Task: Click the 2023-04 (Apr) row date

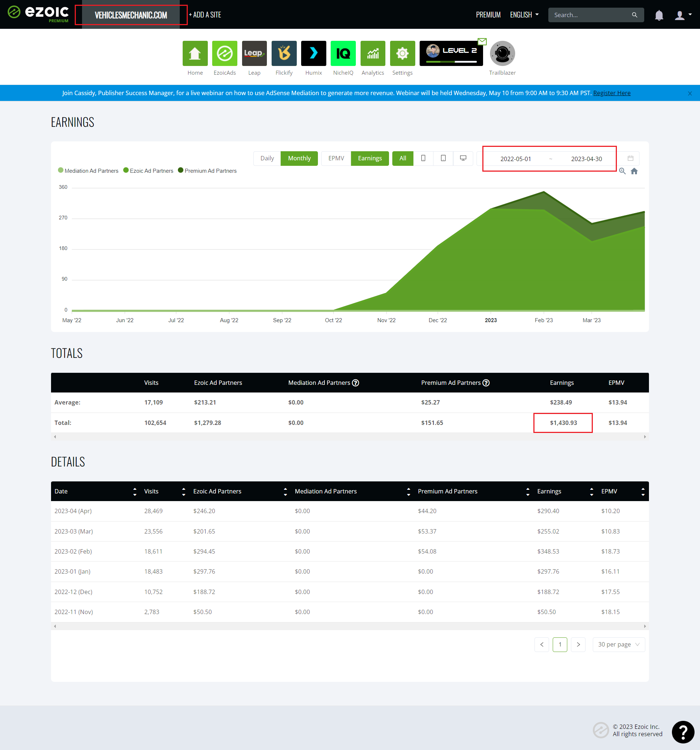Action: pyautogui.click(x=73, y=511)
